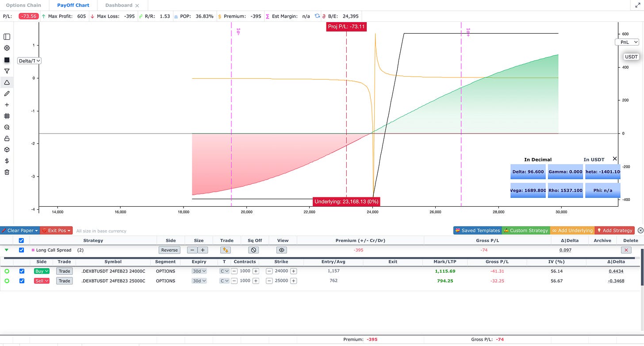644x346 pixels.
Task: Uncheck the 25000C leg checkbox
Action: (22, 281)
